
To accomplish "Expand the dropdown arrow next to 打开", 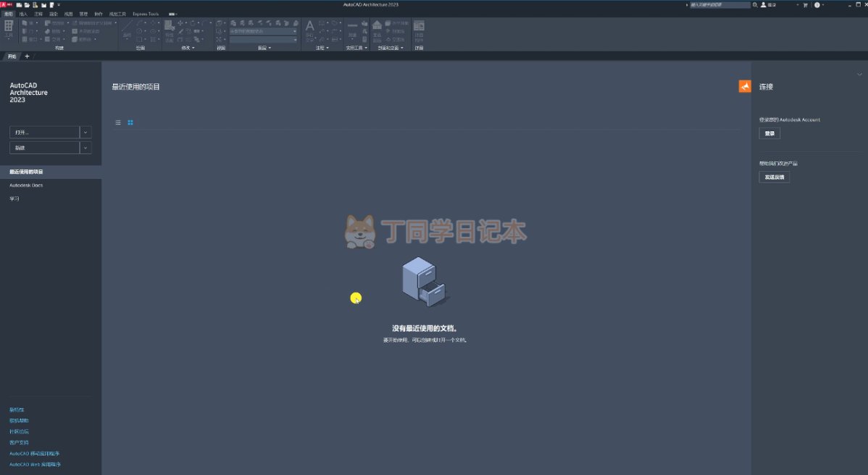I will point(85,132).
